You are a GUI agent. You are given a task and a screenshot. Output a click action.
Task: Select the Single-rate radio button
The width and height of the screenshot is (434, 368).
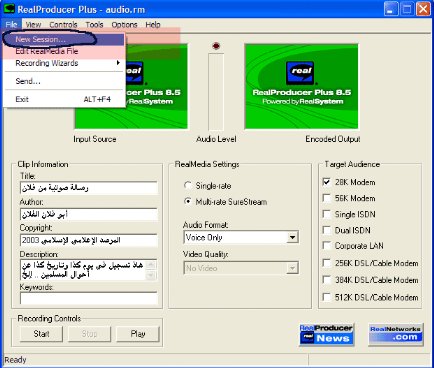coord(188,185)
